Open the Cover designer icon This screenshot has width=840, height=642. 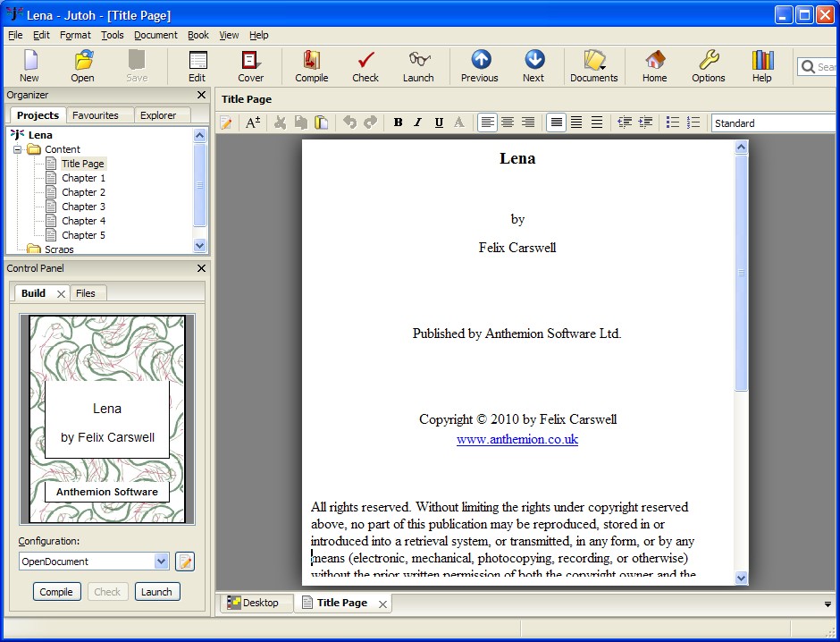[x=251, y=66]
